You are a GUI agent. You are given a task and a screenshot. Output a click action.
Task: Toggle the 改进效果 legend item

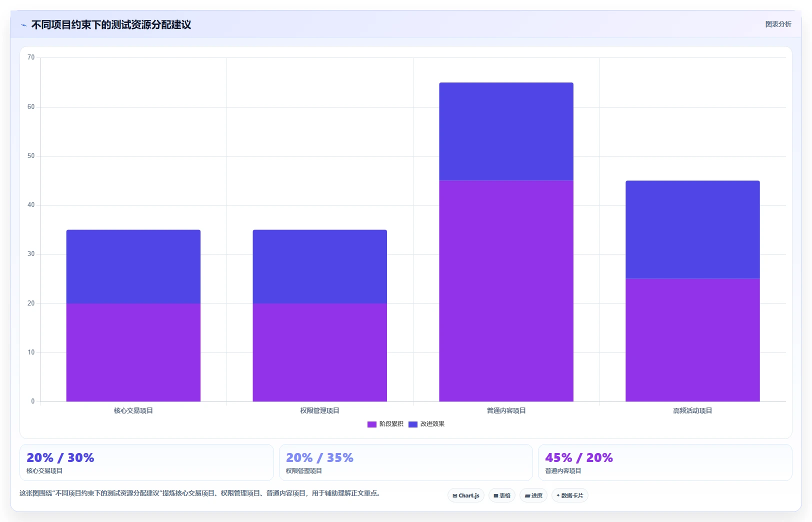click(426, 424)
